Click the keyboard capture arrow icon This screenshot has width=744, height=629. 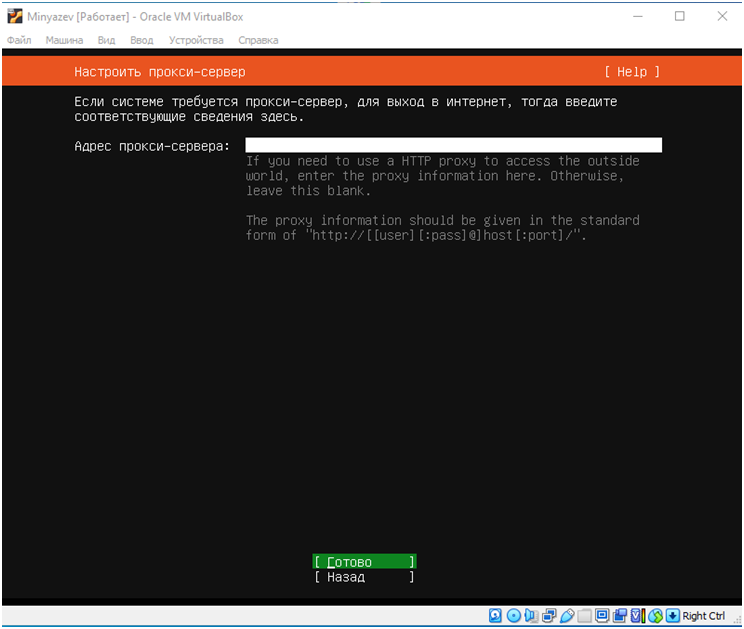point(673,616)
